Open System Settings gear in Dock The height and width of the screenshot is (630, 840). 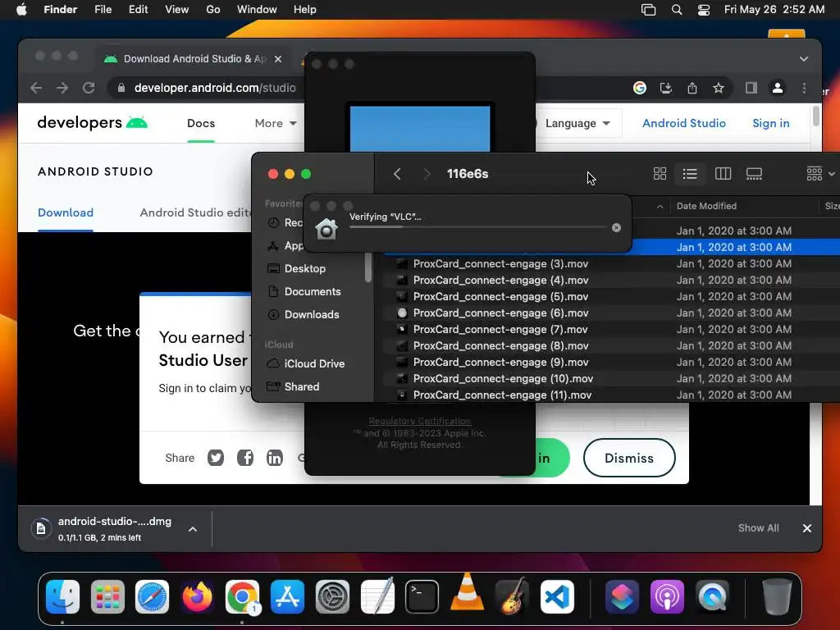tap(332, 597)
